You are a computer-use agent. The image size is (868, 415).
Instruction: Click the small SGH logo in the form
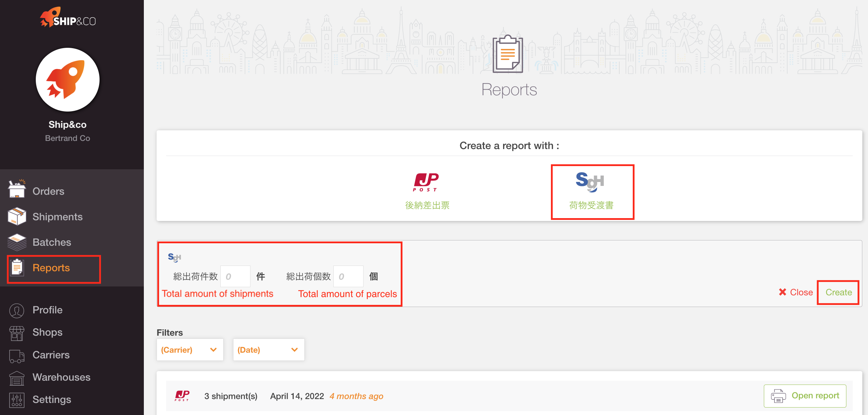point(174,257)
